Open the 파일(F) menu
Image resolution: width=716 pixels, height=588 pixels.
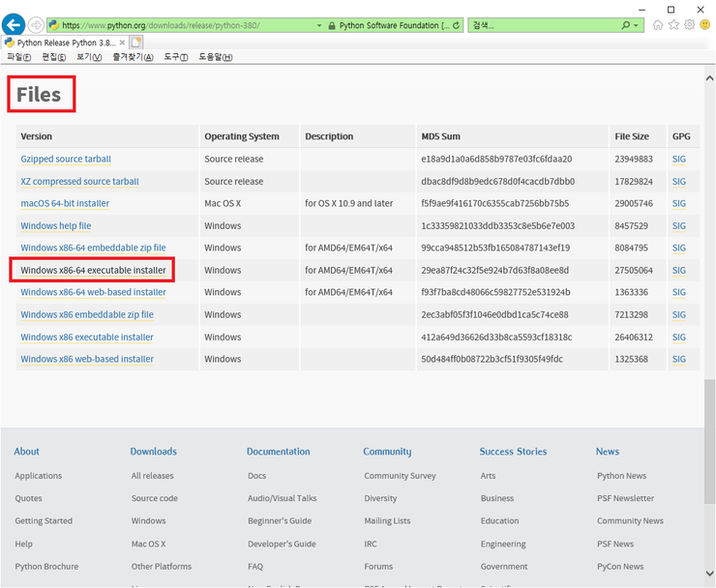18,57
